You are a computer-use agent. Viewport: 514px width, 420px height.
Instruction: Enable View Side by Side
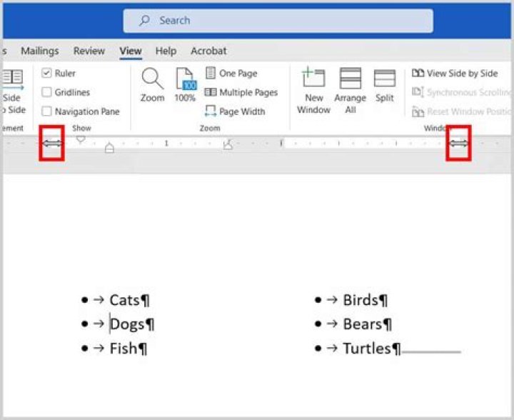[455, 73]
